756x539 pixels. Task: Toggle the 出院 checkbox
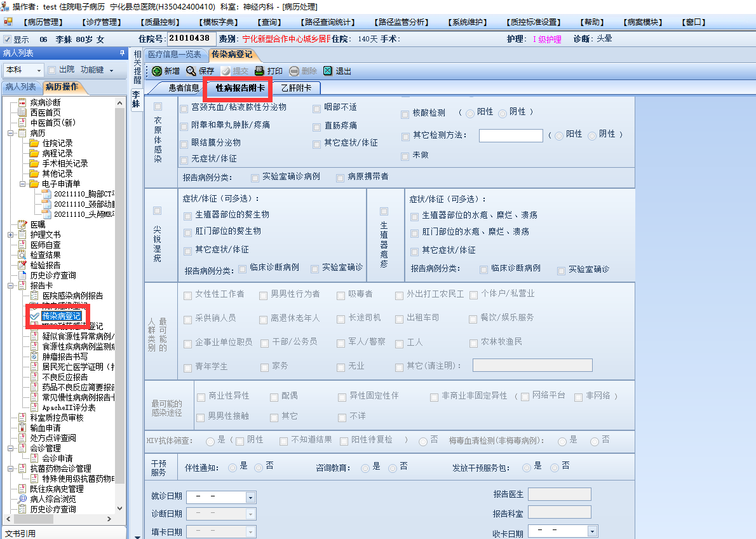pyautogui.click(x=52, y=70)
